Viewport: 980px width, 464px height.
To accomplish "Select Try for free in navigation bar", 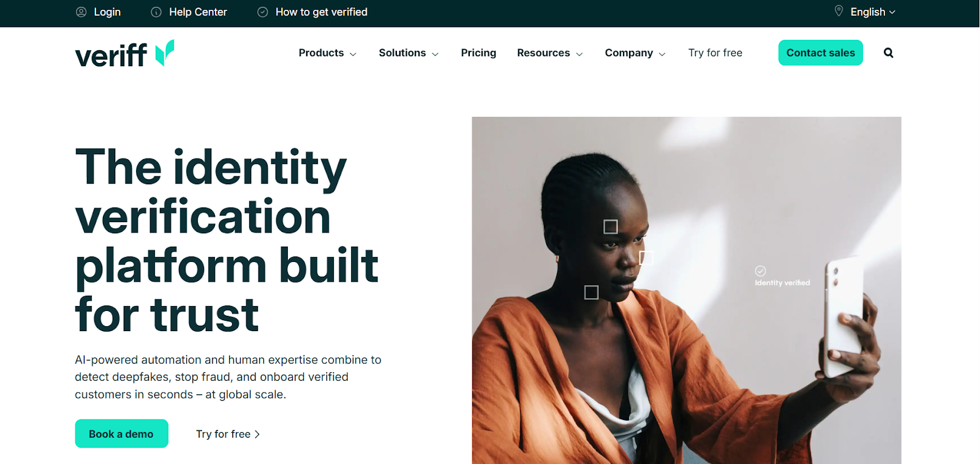I will point(715,53).
